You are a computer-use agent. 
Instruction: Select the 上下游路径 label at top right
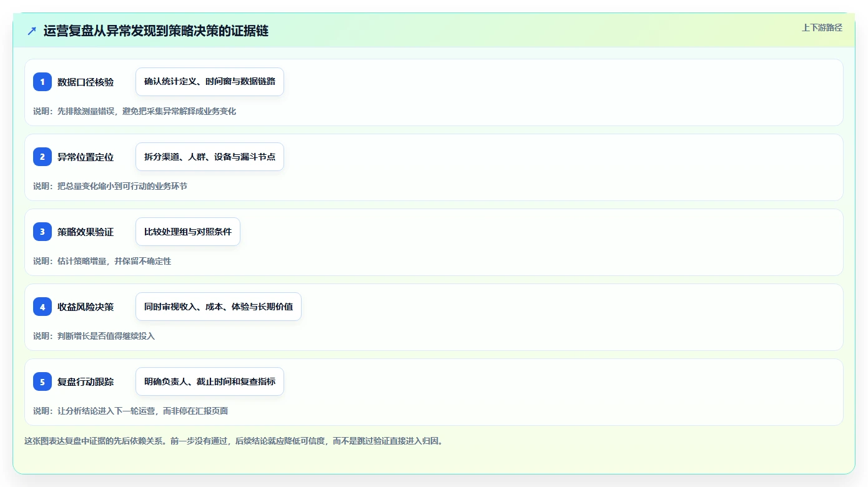[822, 27]
